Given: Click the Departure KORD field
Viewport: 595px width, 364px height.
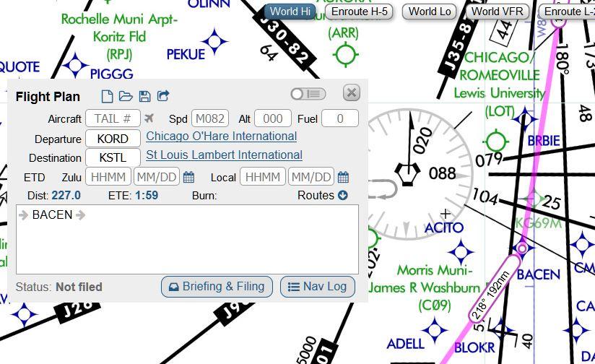Looking at the screenshot, I should click(x=113, y=139).
